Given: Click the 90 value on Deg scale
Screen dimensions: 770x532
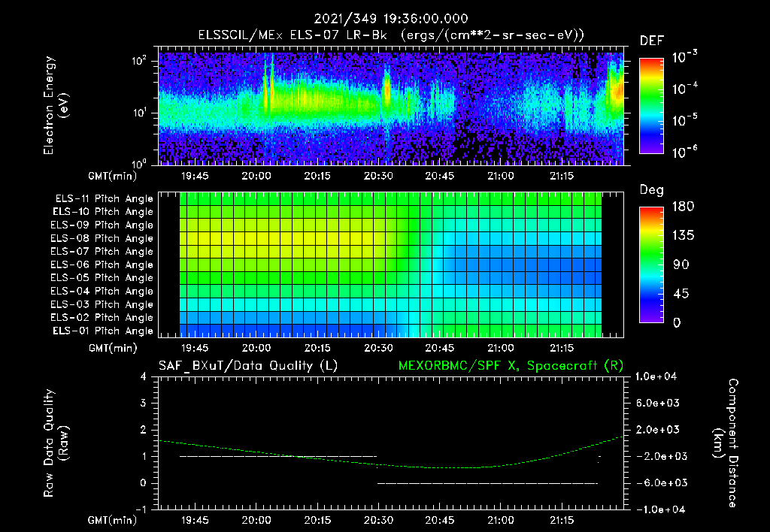Looking at the screenshot, I should (681, 264).
